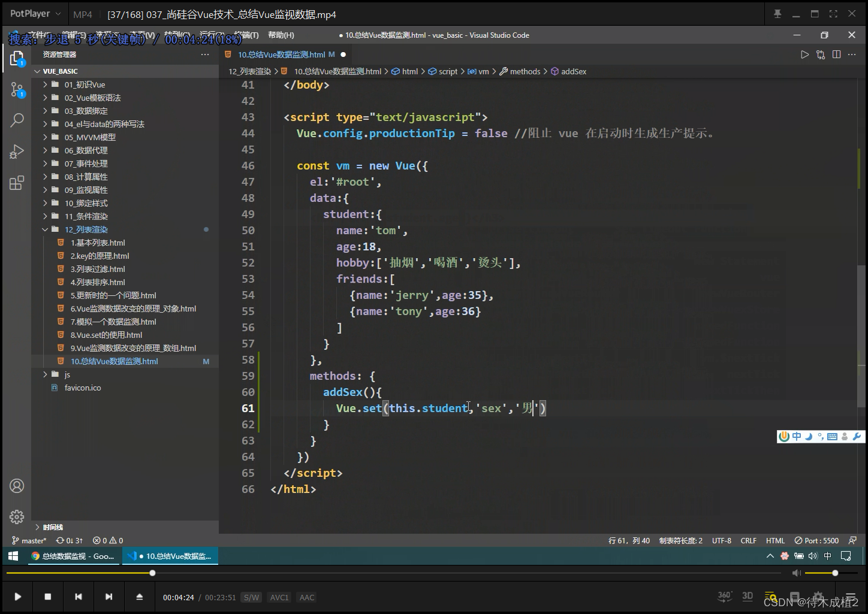This screenshot has height=614, width=868.
Task: Open changes compare icon in editor toolbar
Action: (x=821, y=55)
